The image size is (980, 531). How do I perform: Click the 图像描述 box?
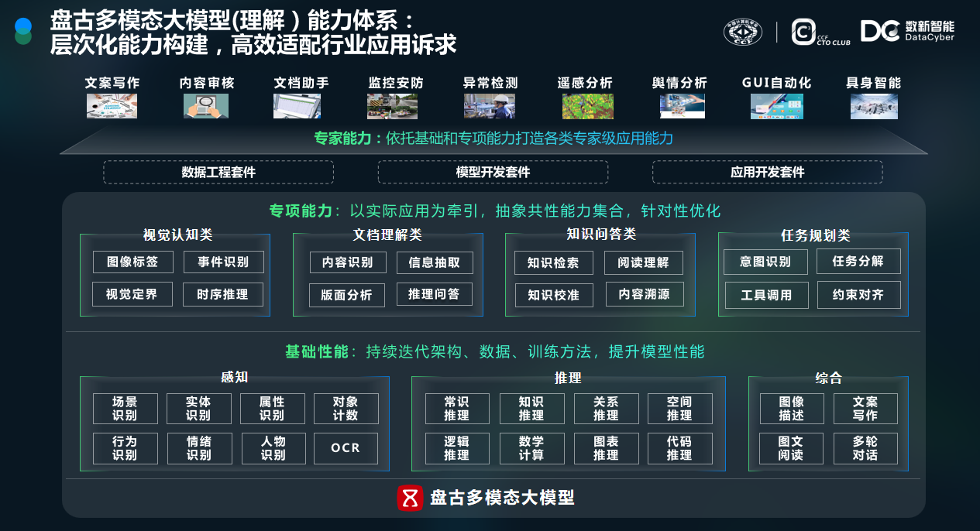(x=792, y=409)
